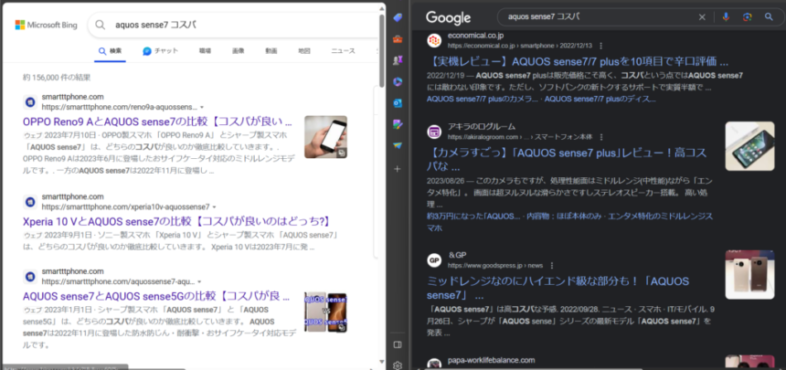Open three-dot menu for economical.co.jp result
786x370 pixels.
pos(601,46)
